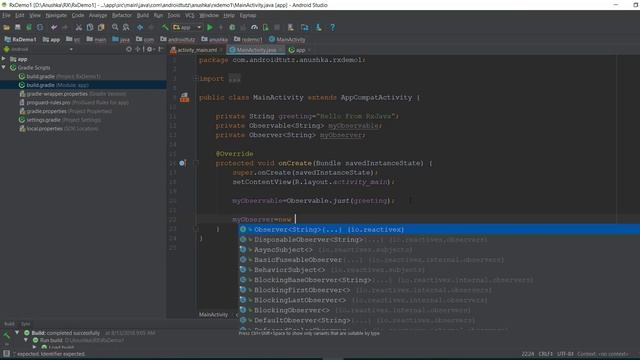Viewport: 640px width, 360px height.
Task: Switch to the app gradle editor tab
Action: pos(300,50)
